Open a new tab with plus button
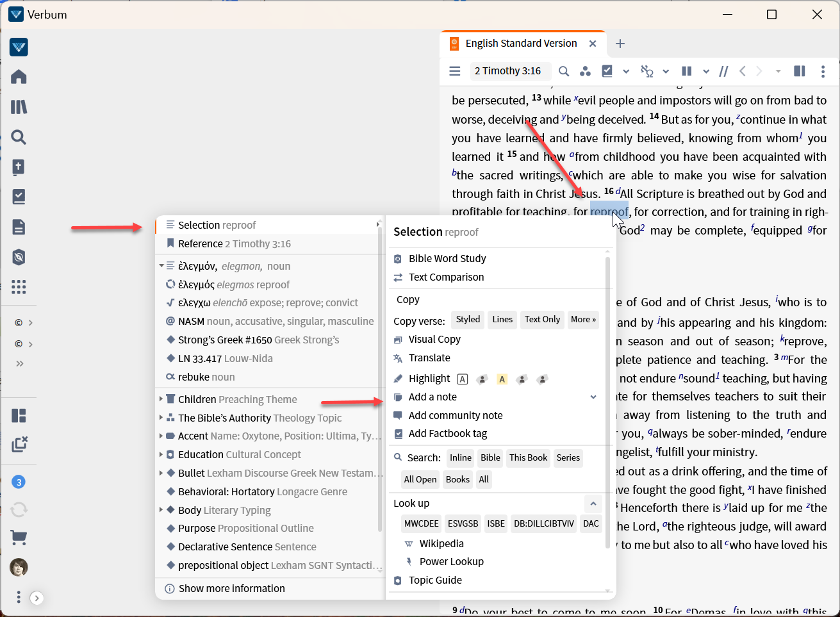The width and height of the screenshot is (840, 617). pyautogui.click(x=620, y=44)
